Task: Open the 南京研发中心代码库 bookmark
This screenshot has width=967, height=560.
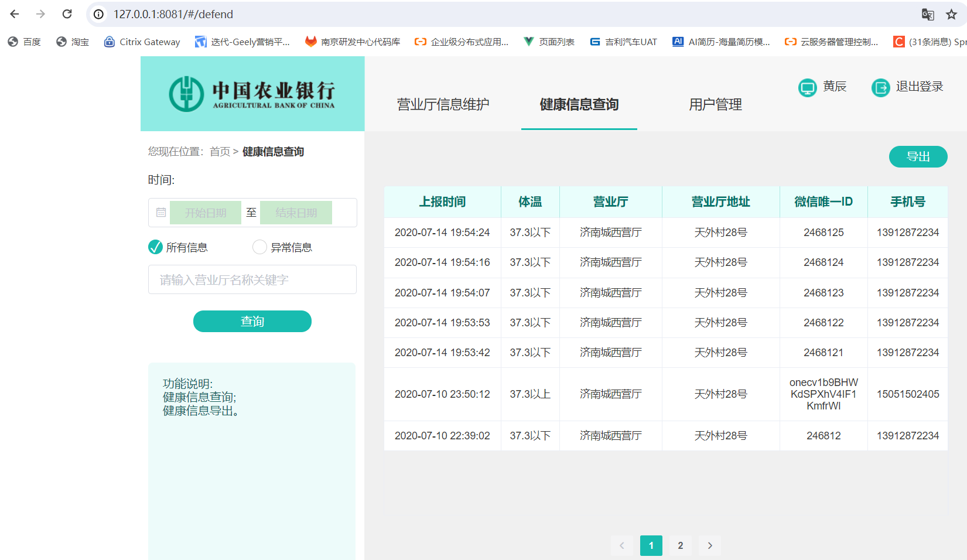Action: pos(353,42)
